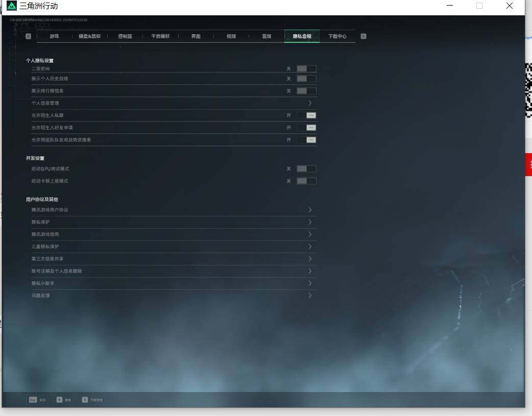Click the 儿童隐私保护 label
This screenshot has height=416, width=532.
45,247
